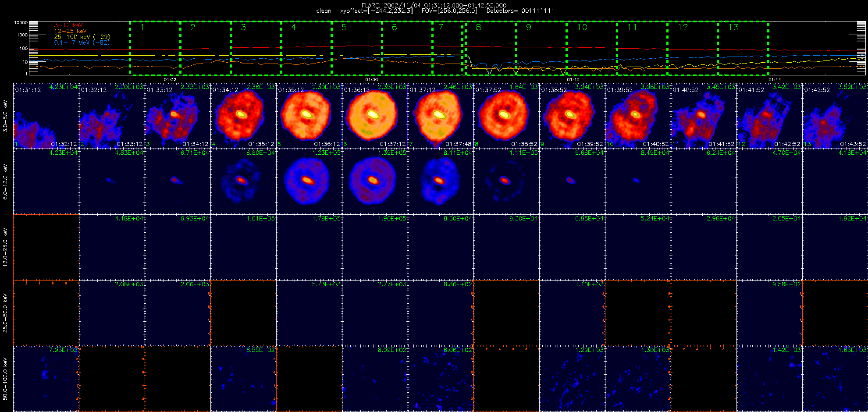The width and height of the screenshot is (868, 412).
Task: Click the 1.90E+05 value in the 12-25 keV row
Action: coord(392,218)
